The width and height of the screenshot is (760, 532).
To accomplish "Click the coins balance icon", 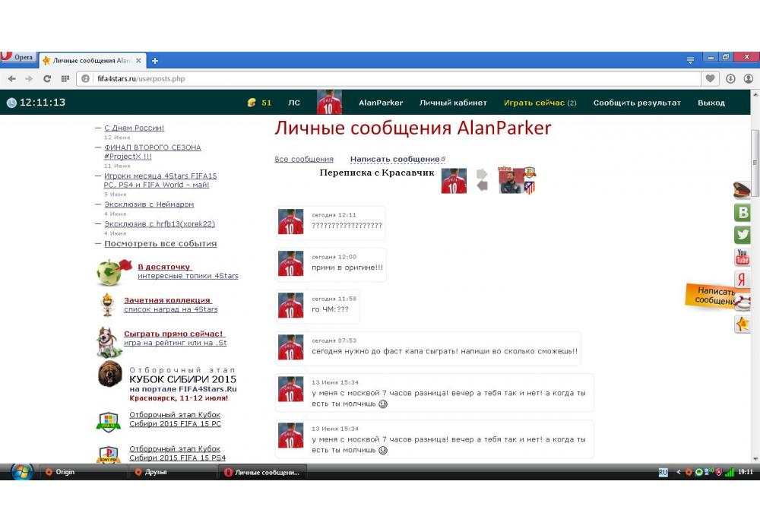I will 252,103.
